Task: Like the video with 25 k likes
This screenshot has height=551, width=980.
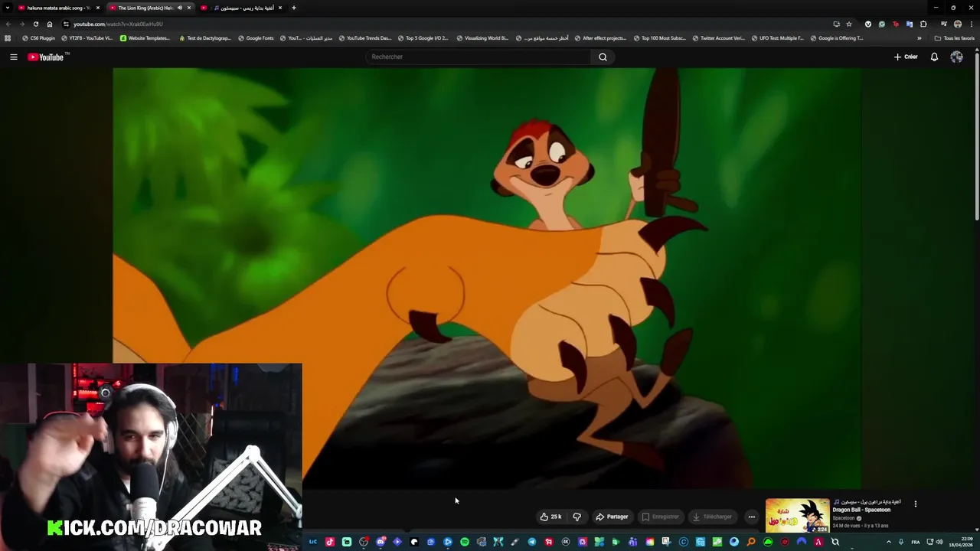Action: click(x=551, y=517)
